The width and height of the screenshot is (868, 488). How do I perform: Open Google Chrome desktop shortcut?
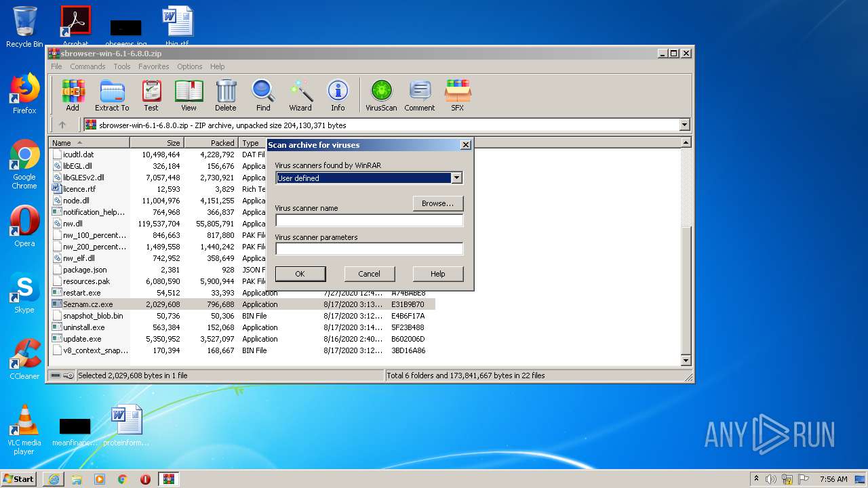tap(24, 165)
